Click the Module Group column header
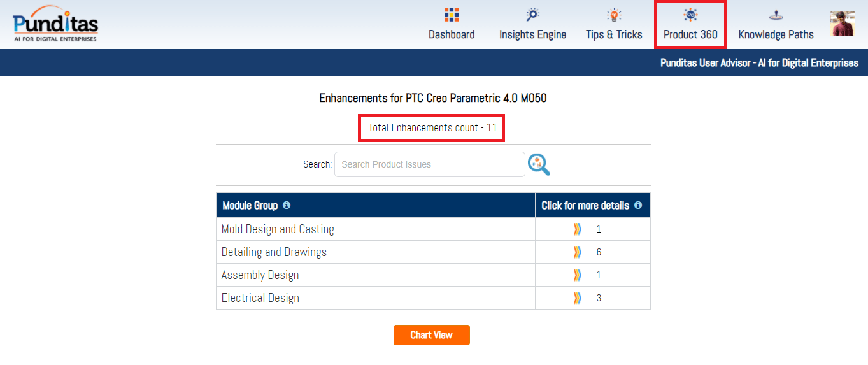Image resolution: width=868 pixels, height=365 pixels. pyautogui.click(x=250, y=206)
